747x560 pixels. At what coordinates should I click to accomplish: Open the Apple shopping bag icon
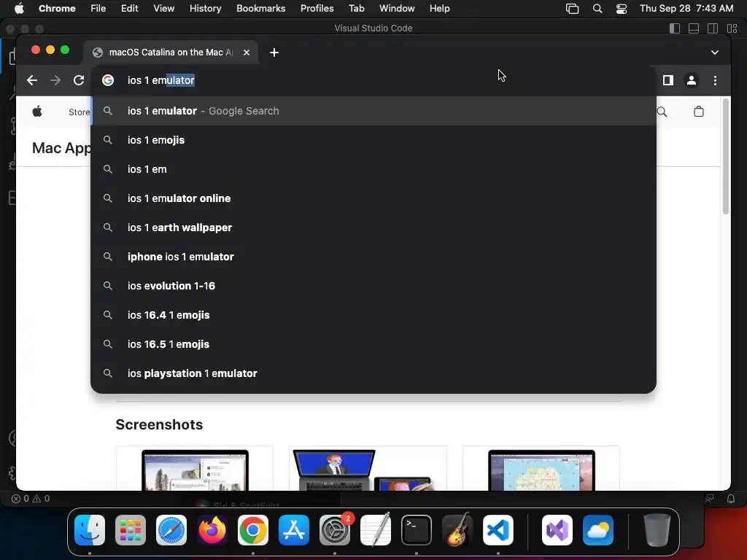(x=698, y=112)
